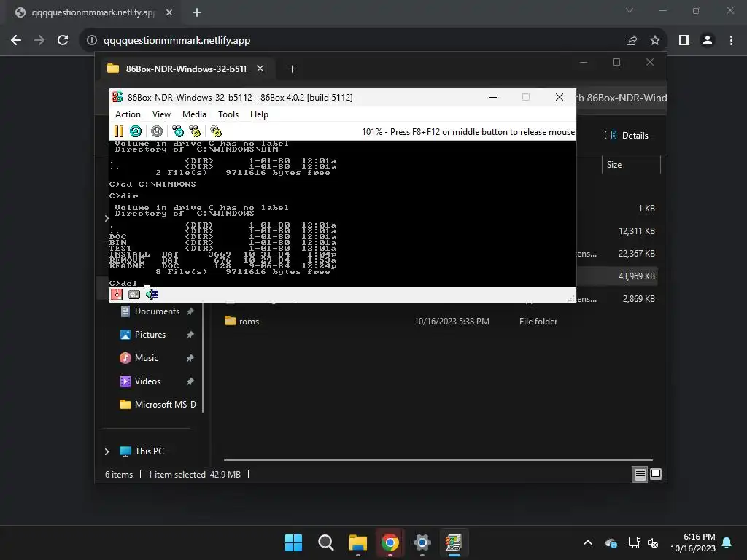Expand the This PC tree node
The image size is (747, 560).
(x=107, y=451)
